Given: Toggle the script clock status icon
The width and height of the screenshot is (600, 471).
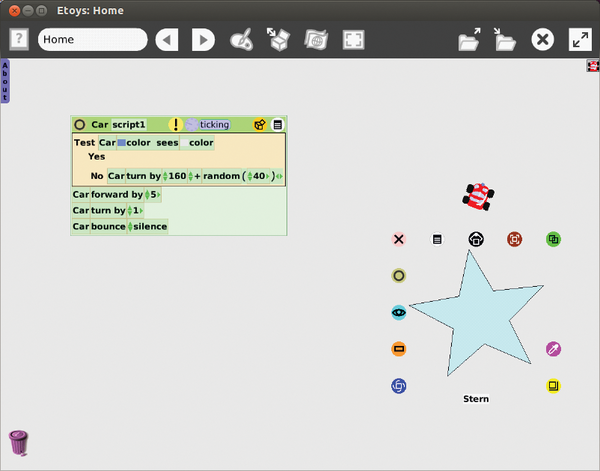Looking at the screenshot, I should tap(192, 125).
